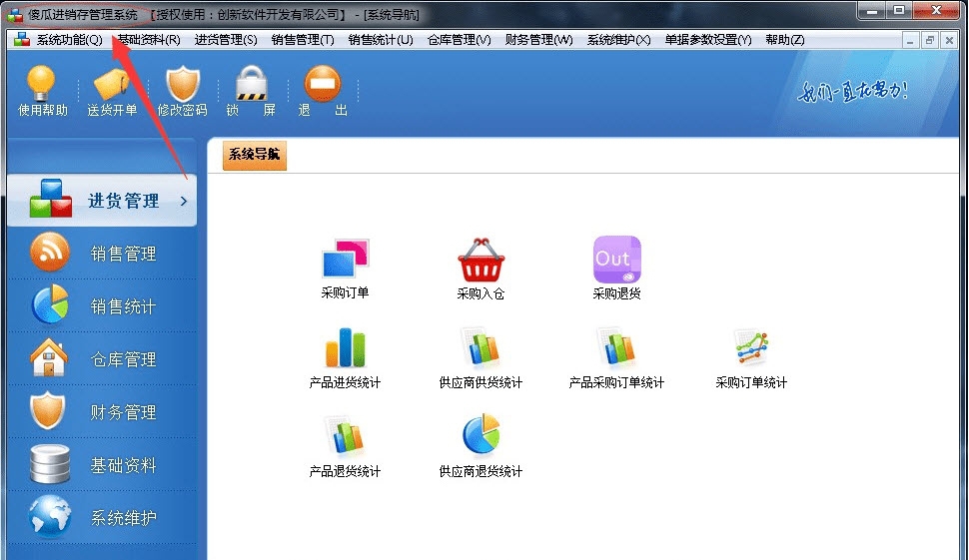969x560 pixels.
Task: Close the inner 系统导航 child window
Action: pos(949,41)
